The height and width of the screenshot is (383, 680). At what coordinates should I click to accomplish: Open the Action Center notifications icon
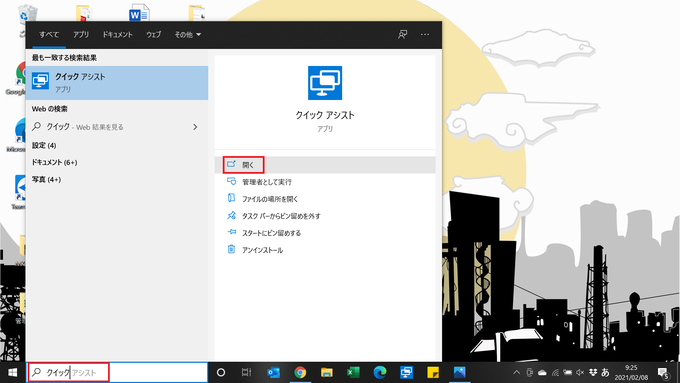(664, 372)
